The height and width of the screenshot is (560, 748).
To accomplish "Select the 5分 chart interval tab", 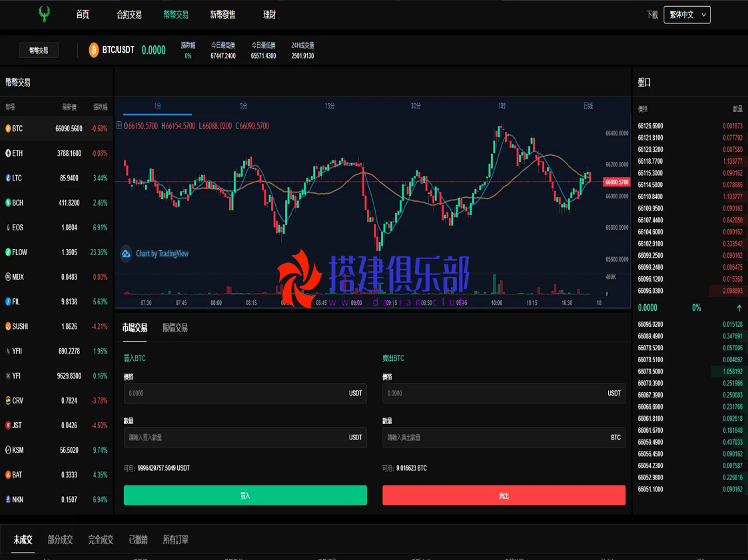I will coord(244,106).
